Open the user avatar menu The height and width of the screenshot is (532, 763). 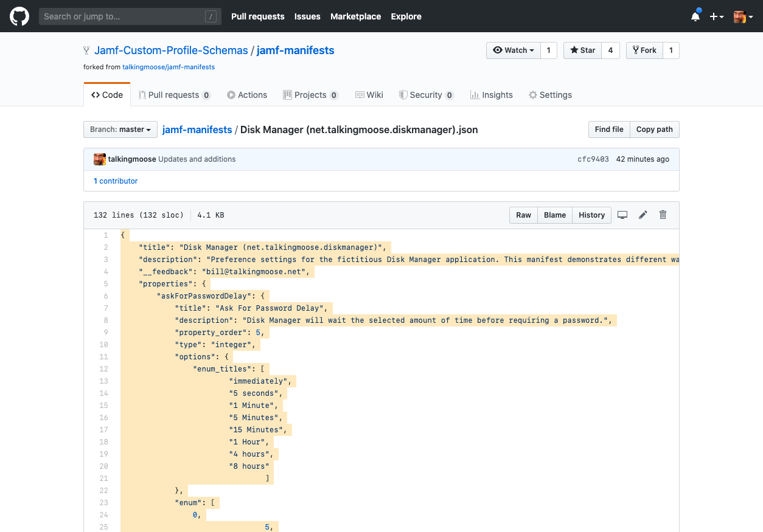pos(743,16)
